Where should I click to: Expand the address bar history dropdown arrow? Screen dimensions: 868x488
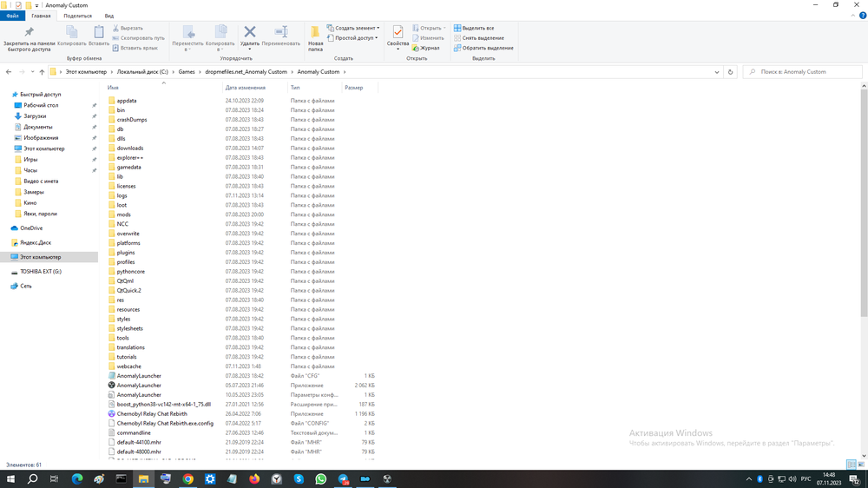(x=717, y=72)
